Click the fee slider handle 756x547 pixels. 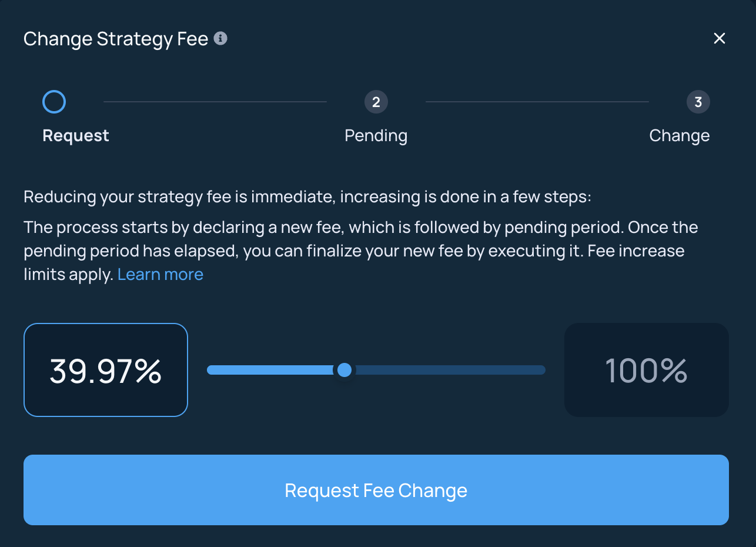[344, 370]
